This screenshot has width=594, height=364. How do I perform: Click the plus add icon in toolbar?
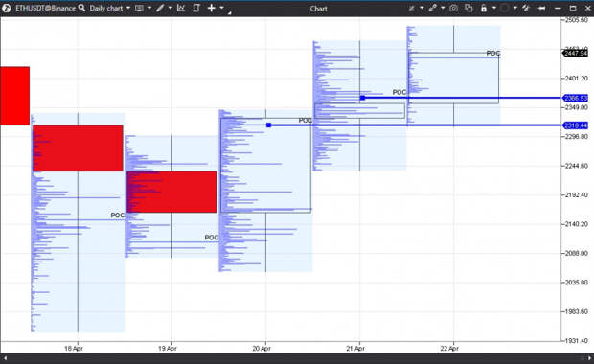point(212,8)
